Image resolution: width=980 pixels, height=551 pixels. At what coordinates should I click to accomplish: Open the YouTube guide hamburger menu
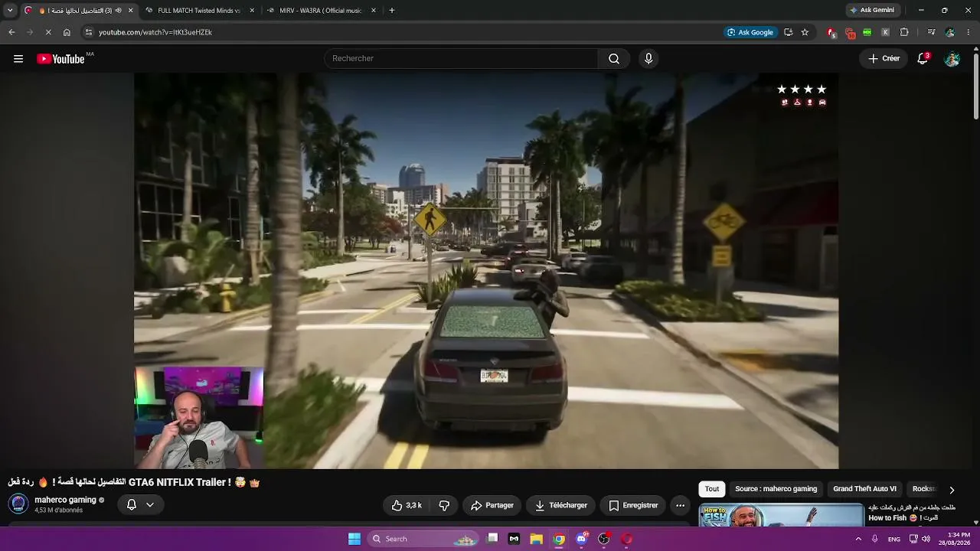[18, 59]
